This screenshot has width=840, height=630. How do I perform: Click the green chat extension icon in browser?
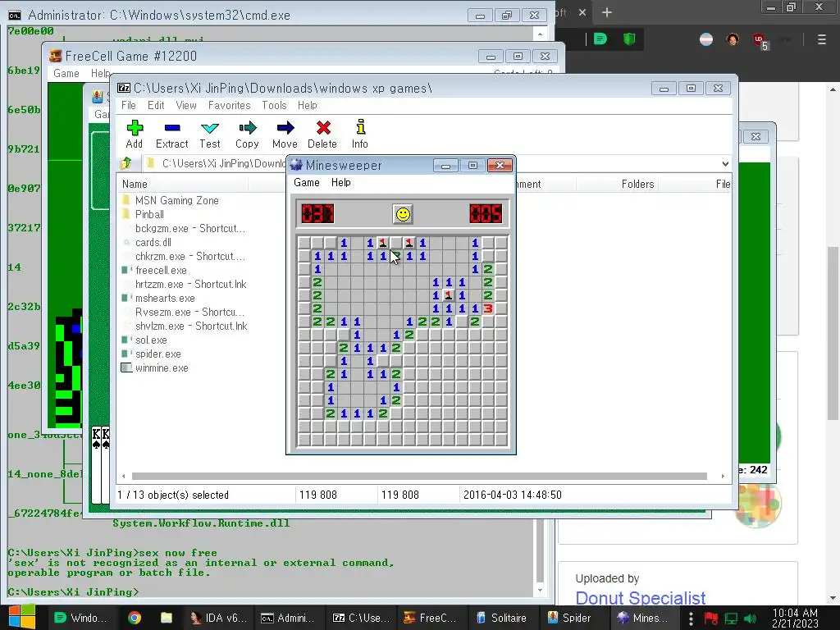600,39
